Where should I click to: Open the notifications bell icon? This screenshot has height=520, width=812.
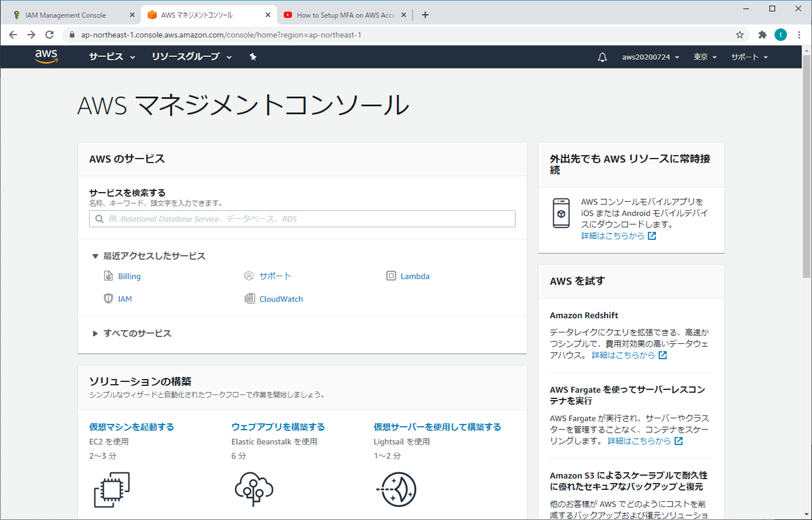point(602,57)
